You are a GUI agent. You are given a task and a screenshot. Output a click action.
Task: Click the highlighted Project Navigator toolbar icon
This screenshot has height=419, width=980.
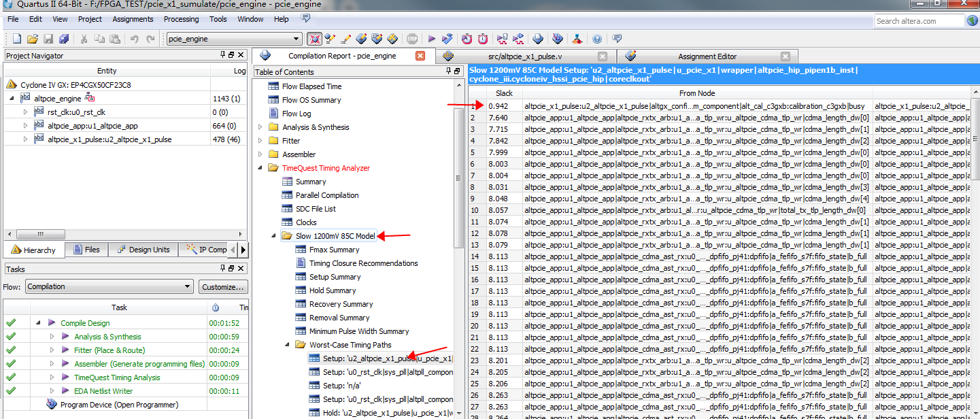click(x=314, y=39)
